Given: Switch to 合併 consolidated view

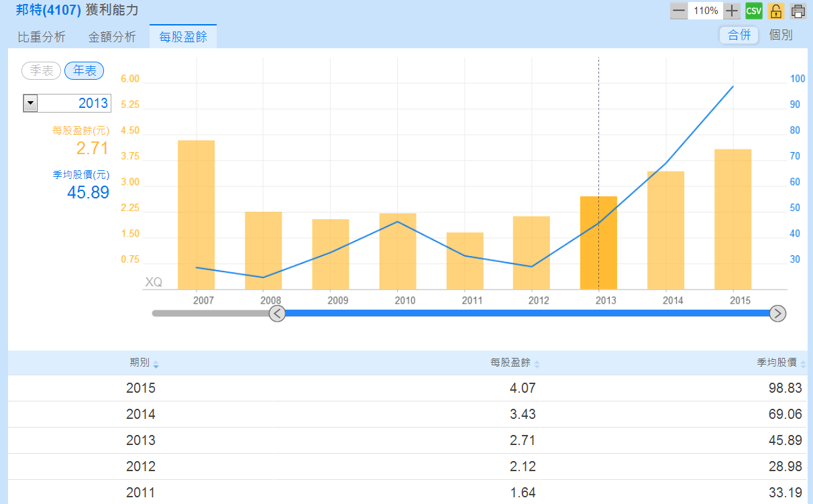Looking at the screenshot, I should (x=739, y=36).
